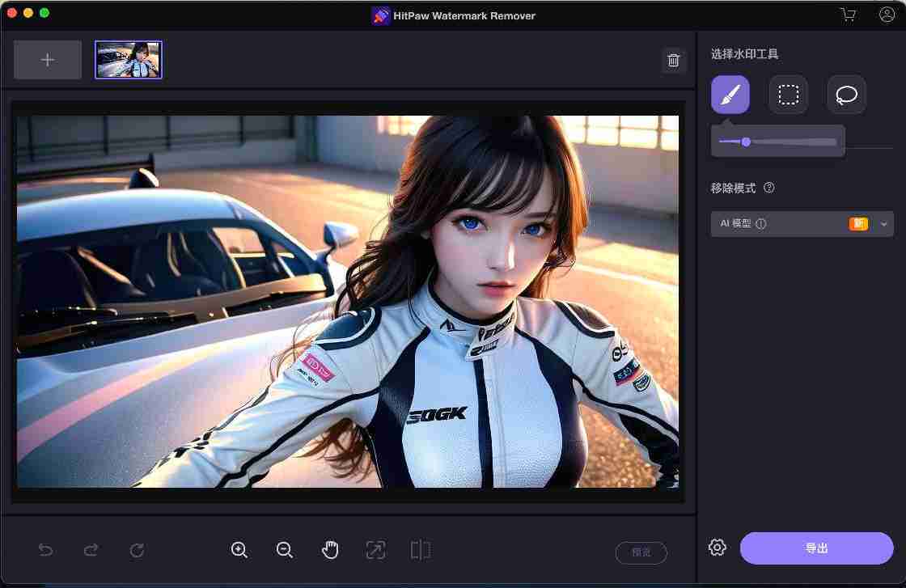This screenshot has width=906, height=588.
Task: Click the redo arrow
Action: (x=91, y=550)
